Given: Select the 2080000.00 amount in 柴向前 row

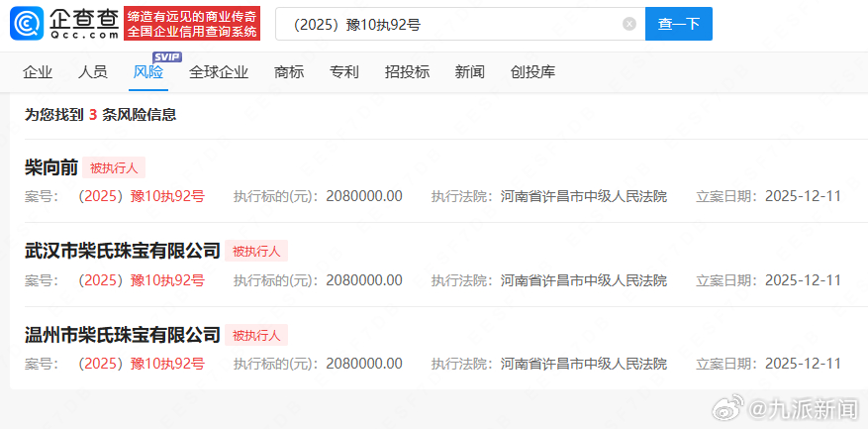Looking at the screenshot, I should click(364, 196).
